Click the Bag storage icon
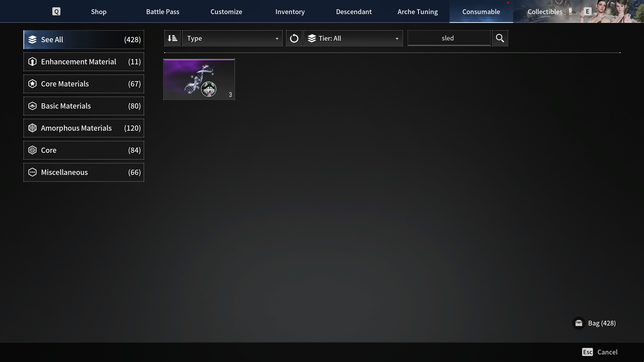Viewport: 644px width, 362px height. point(579,323)
